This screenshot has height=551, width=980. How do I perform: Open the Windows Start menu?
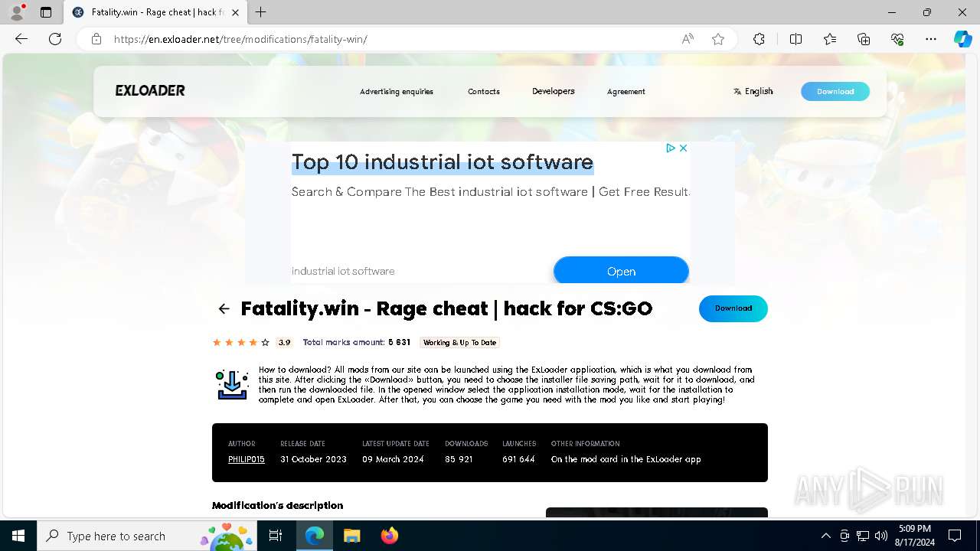[18, 536]
